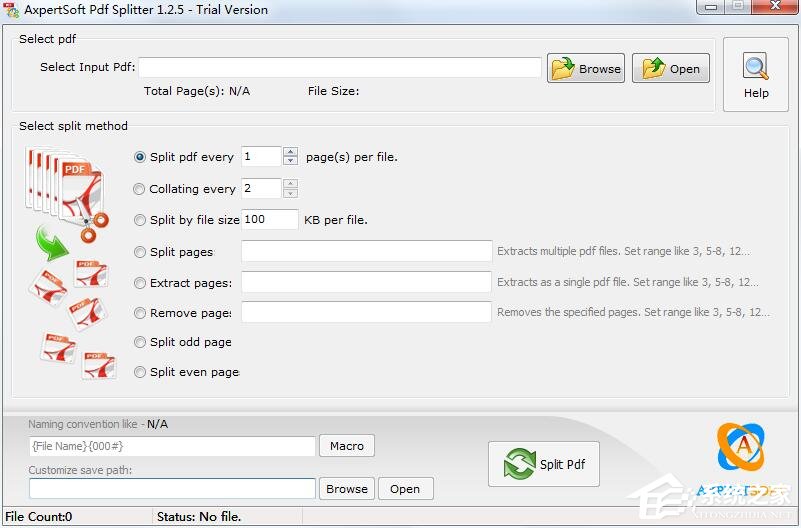801x528 pixels.
Task: Select the Split pdf every radio button
Action: coord(139,157)
